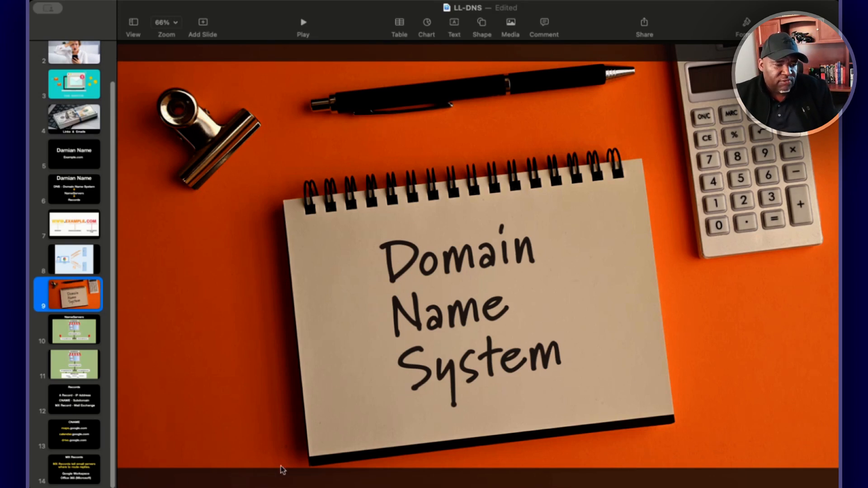The width and height of the screenshot is (868, 488).
Task: Click the presenter webcam overlay
Action: tap(794, 73)
